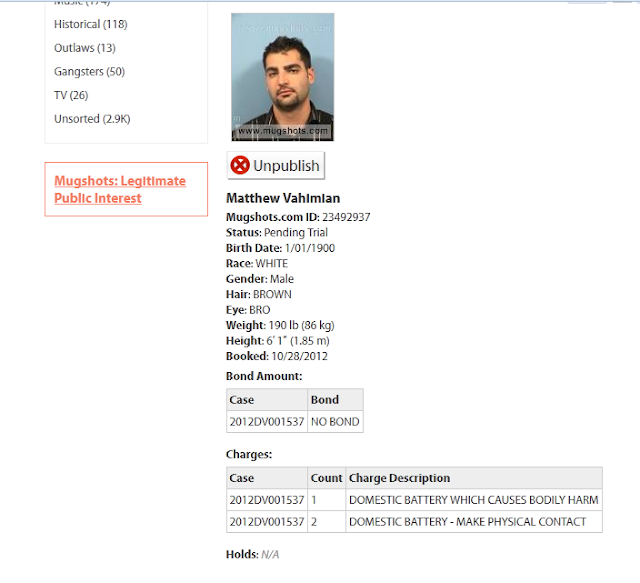Browse the Unsorted (2.9K) category
Image resolution: width=640 pixels, height=583 pixels.
92,119
